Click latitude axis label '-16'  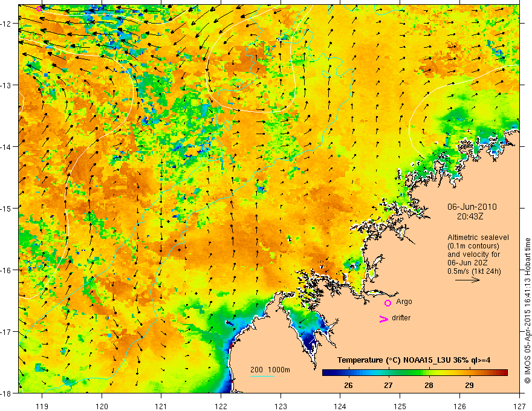6,270
